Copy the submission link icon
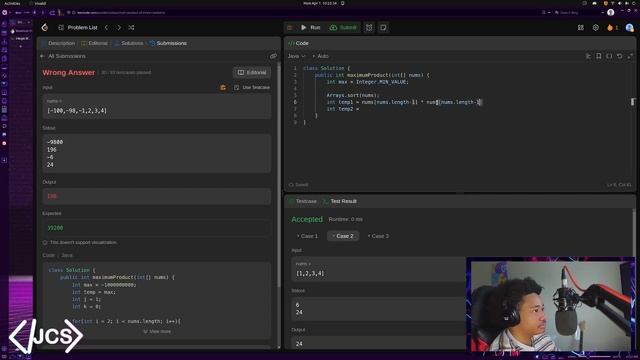 (x=273, y=56)
